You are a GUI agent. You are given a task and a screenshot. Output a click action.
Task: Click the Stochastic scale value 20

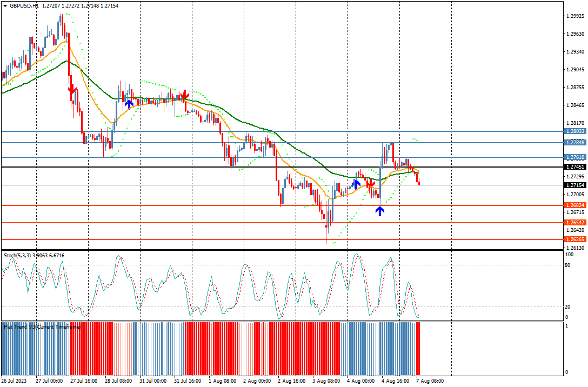(568, 307)
